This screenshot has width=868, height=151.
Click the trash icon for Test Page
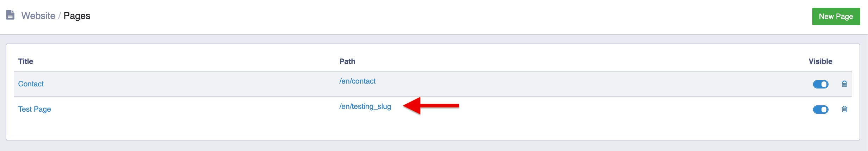(844, 109)
